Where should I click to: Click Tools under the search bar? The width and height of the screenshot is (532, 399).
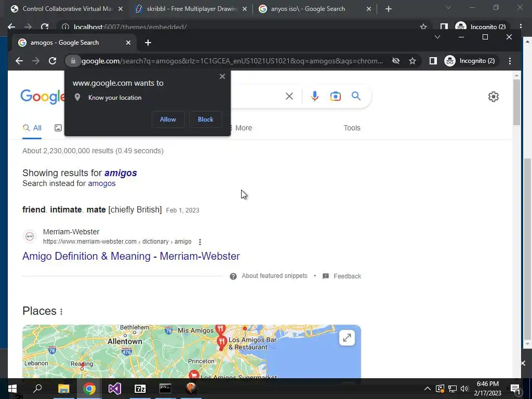pyautogui.click(x=352, y=128)
